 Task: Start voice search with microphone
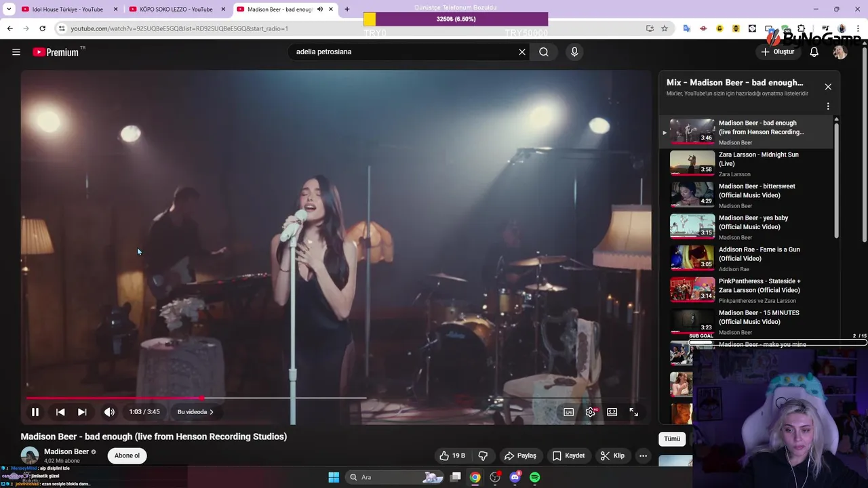574,52
